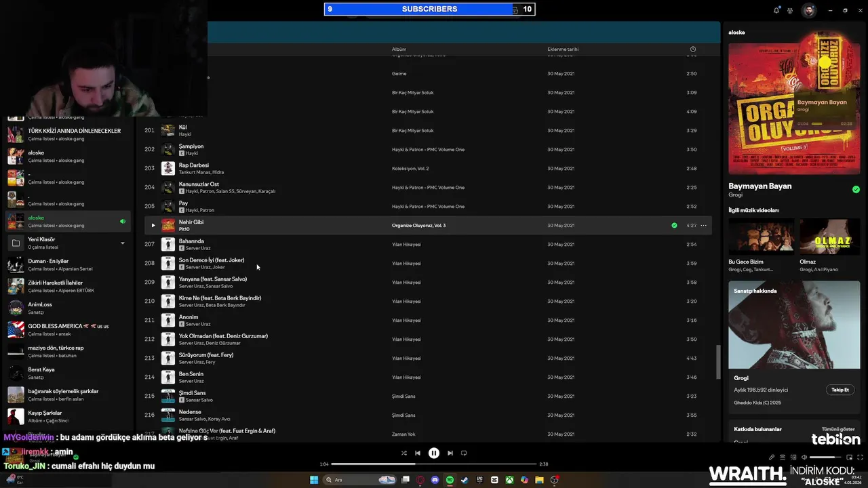This screenshot has height=488, width=868.
Task: Select track 215 Şimdi Sans
Action: (x=427, y=396)
